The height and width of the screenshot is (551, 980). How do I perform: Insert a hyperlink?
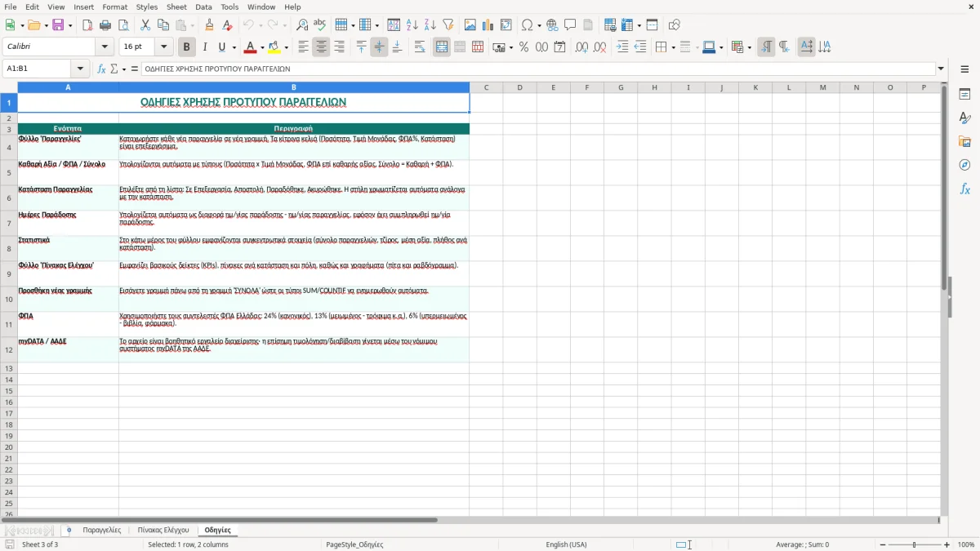552,25
